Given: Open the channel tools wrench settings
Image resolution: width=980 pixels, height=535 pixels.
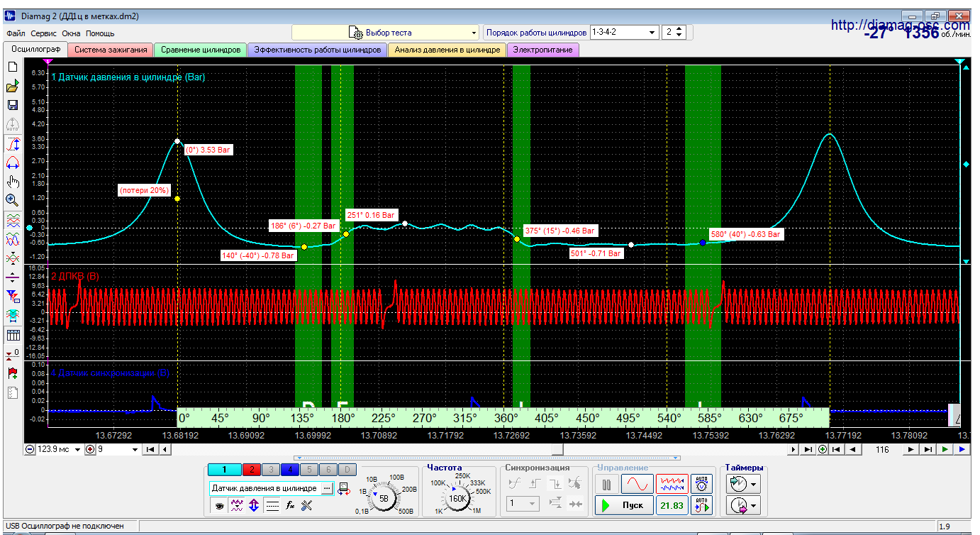Looking at the screenshot, I should point(307,506).
